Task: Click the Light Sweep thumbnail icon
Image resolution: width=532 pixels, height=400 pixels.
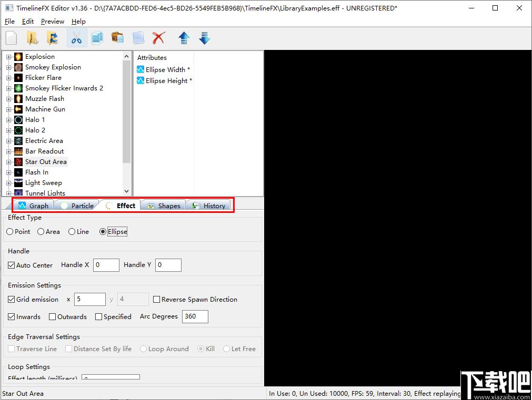Action: tap(18, 183)
